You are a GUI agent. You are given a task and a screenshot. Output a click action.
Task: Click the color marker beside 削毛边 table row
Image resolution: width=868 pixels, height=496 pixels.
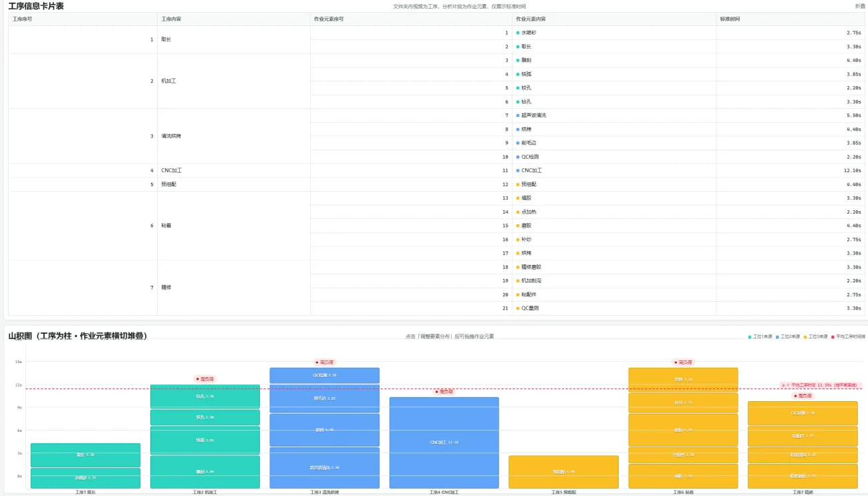tap(518, 143)
